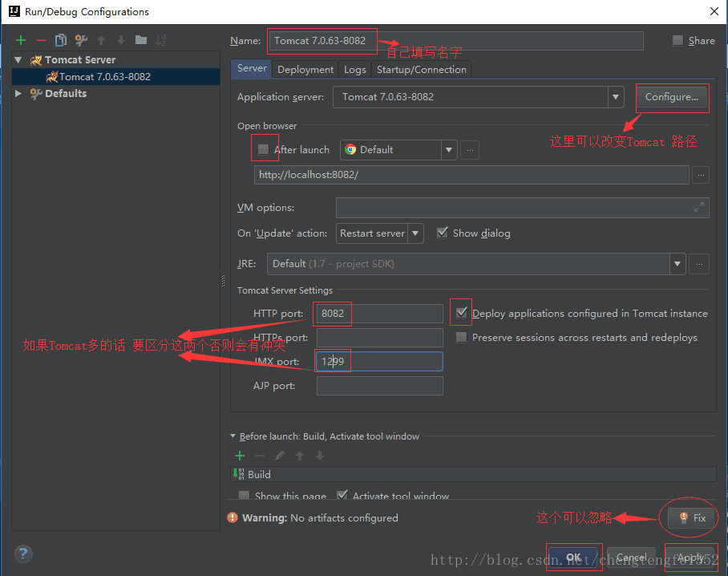Image resolution: width=728 pixels, height=576 pixels.
Task: Enable Preserve sessions across restarts
Action: (461, 337)
